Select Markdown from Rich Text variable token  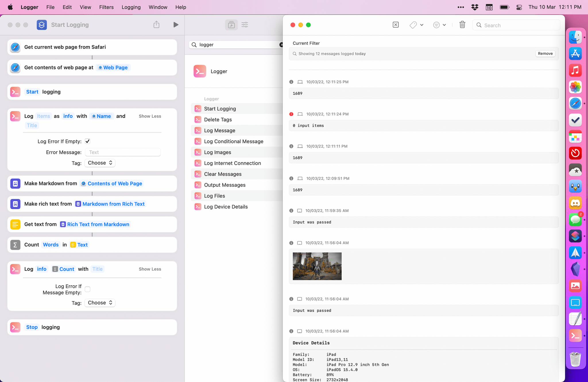point(110,204)
